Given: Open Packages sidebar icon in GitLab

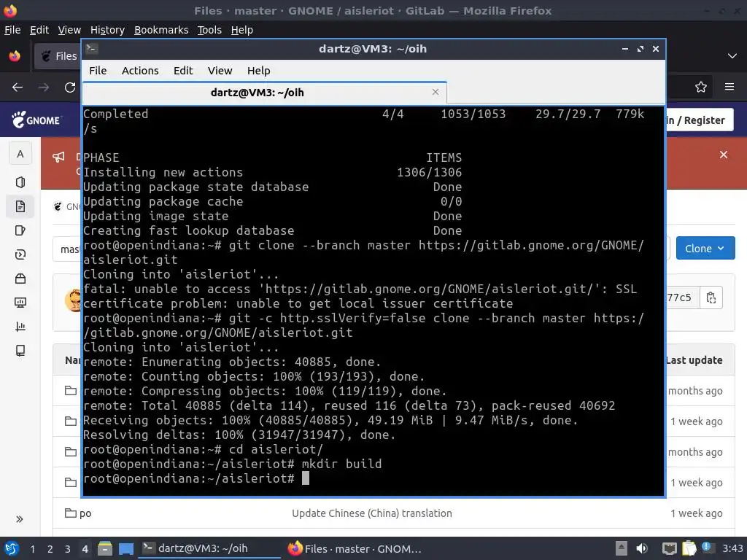Looking at the screenshot, I should 20,279.
